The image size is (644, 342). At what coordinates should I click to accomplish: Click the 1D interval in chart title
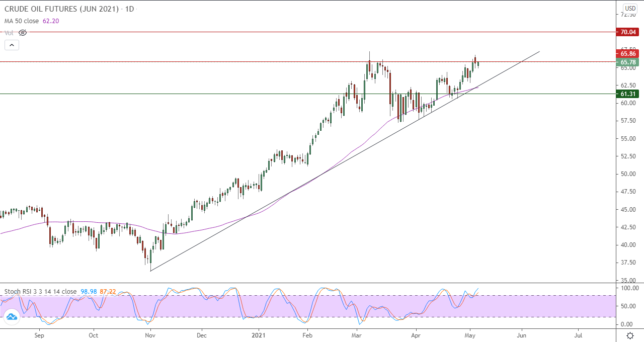click(129, 9)
